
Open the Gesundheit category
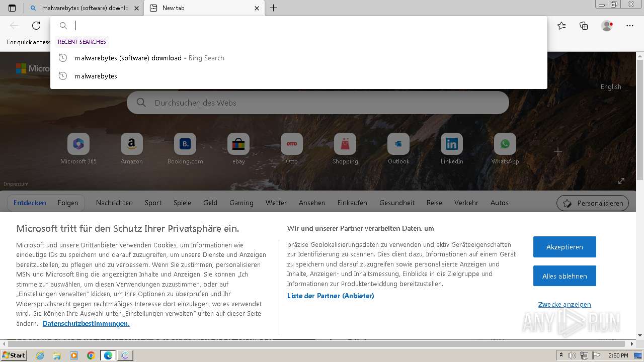coord(397,203)
